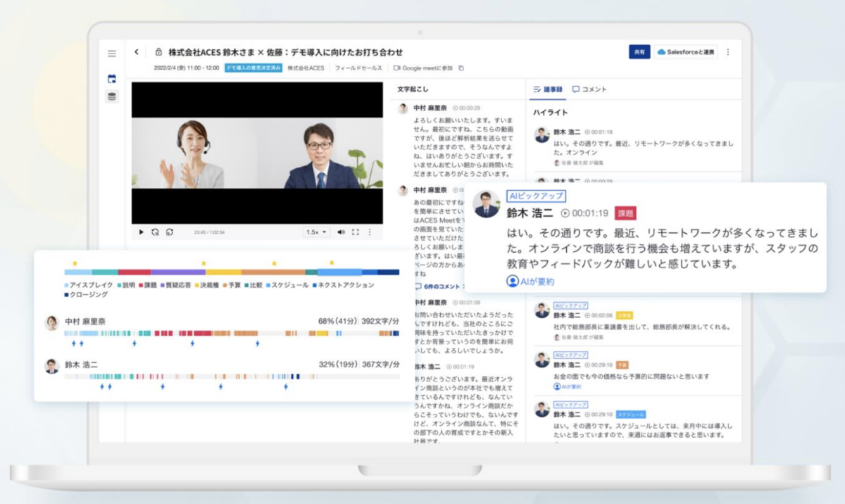The width and height of the screenshot is (845, 504).
Task: Click last lightning marker under 鈴木 浩二
Action: (x=285, y=386)
